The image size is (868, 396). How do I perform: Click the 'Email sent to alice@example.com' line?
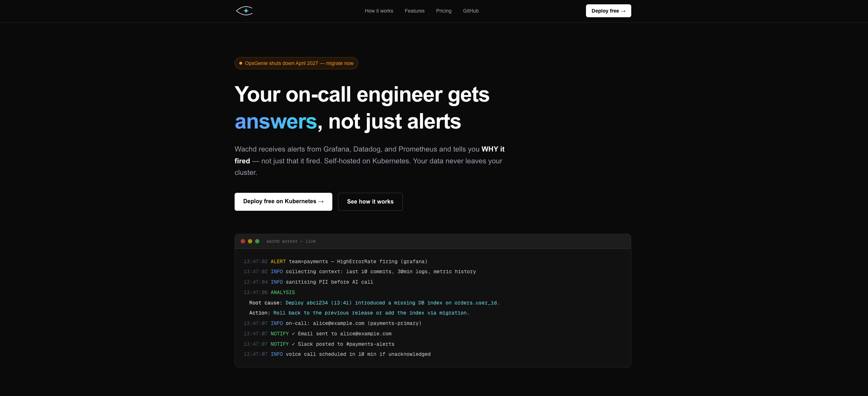pos(318,334)
